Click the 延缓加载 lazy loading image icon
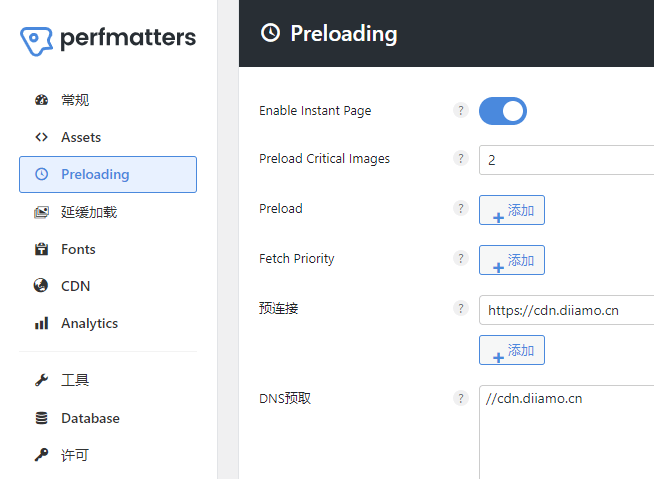The image size is (654, 479). 41,212
